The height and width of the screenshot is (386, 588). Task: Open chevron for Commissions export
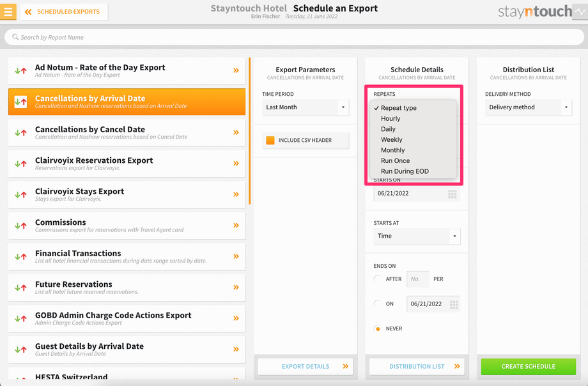coord(236,225)
